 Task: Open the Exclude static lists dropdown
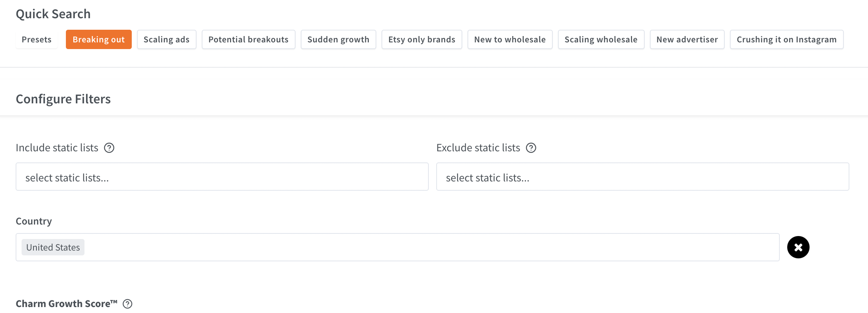point(642,177)
